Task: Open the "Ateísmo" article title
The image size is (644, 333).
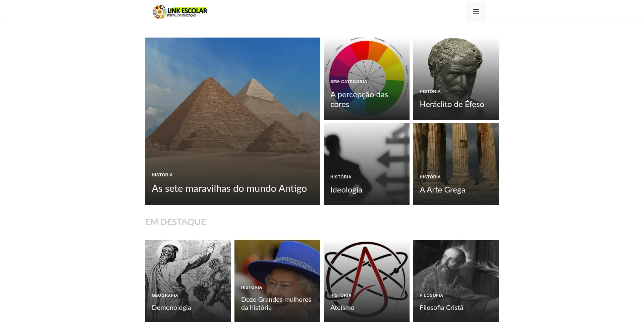Action: tap(342, 308)
